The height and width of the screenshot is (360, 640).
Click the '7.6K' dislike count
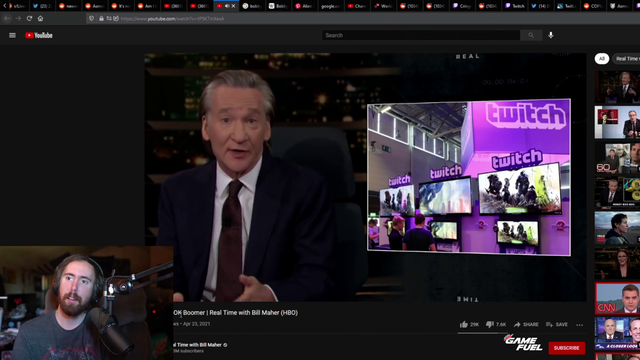click(x=501, y=325)
